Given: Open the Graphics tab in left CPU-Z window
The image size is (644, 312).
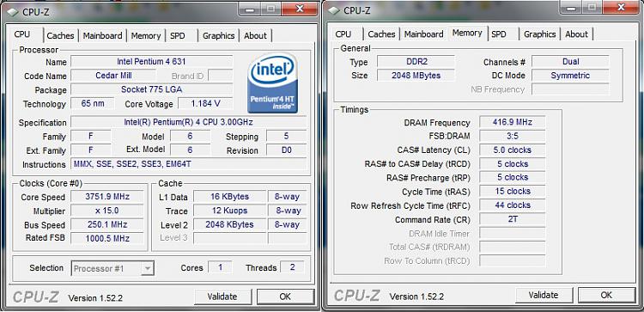Looking at the screenshot, I should (x=218, y=36).
